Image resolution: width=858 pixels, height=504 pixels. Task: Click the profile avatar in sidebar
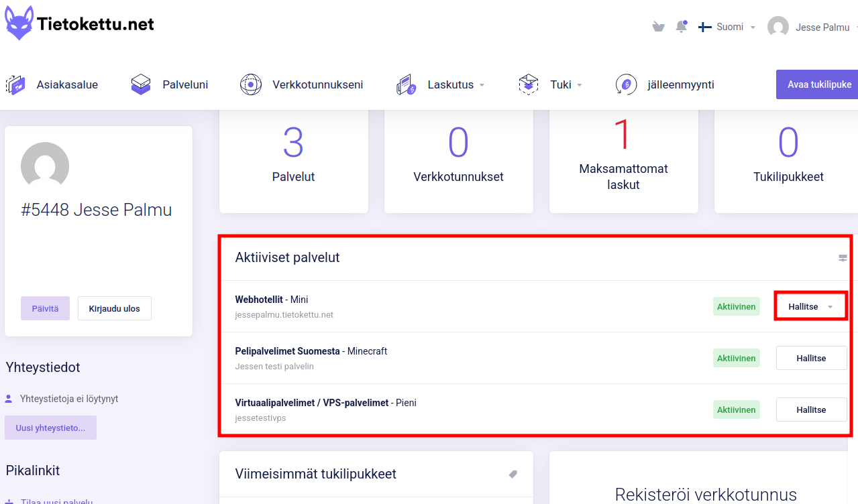click(x=45, y=166)
